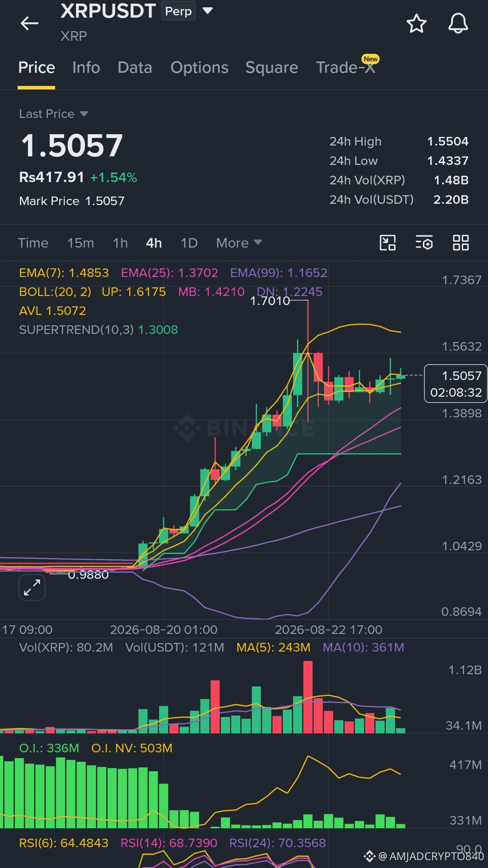
Task: Open the Trade-X tab
Action: point(346,68)
